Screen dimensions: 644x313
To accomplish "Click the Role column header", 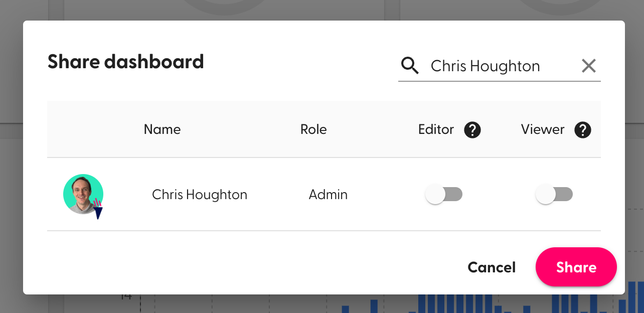I will click(x=313, y=129).
